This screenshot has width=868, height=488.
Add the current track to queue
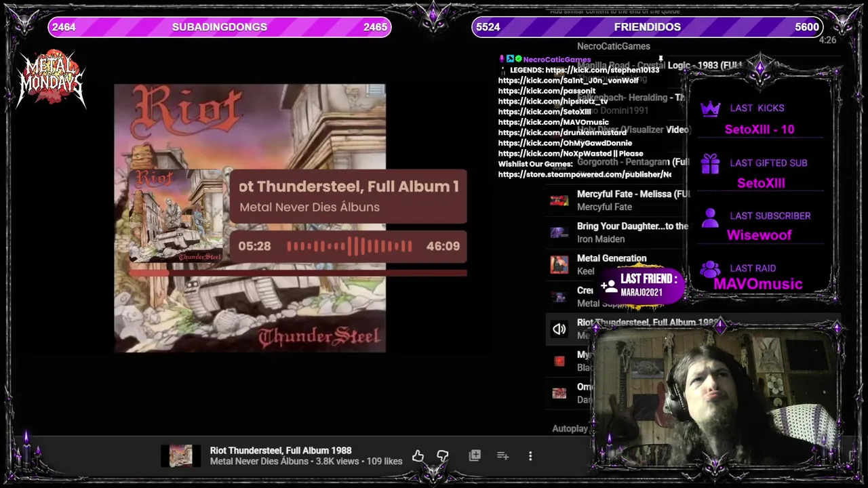[502, 455]
